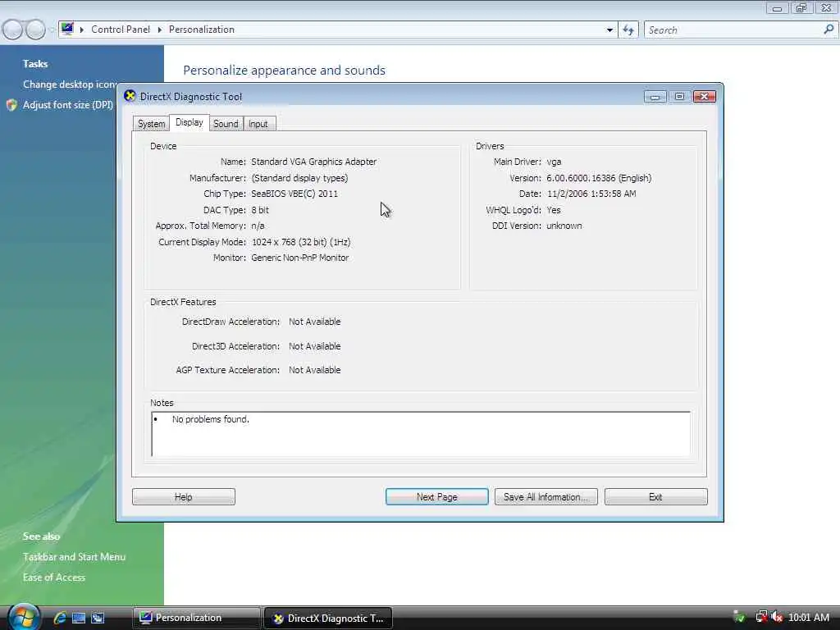Click 'Personalize appearance and sounds' heading
The image size is (840, 630).
coord(284,71)
